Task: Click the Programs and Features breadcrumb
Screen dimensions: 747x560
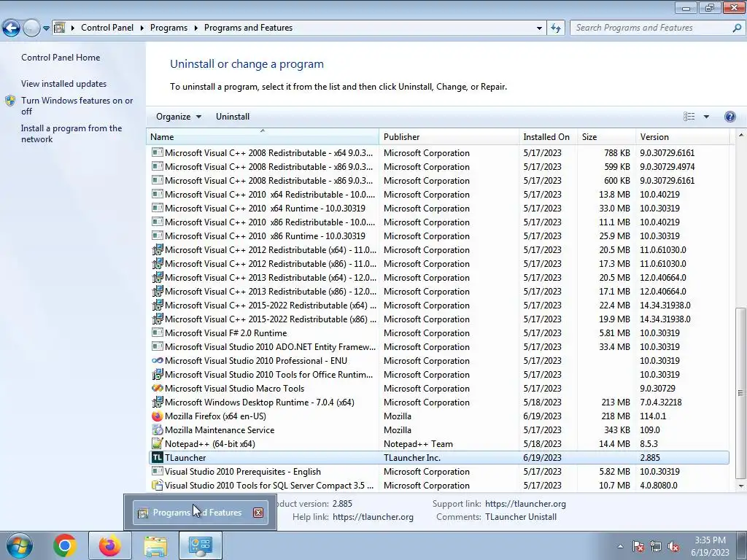Action: 248,28
